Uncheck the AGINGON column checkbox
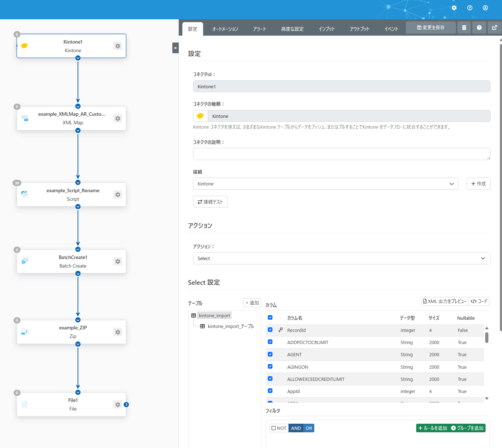Viewport: 502px width, 448px height. click(x=270, y=367)
